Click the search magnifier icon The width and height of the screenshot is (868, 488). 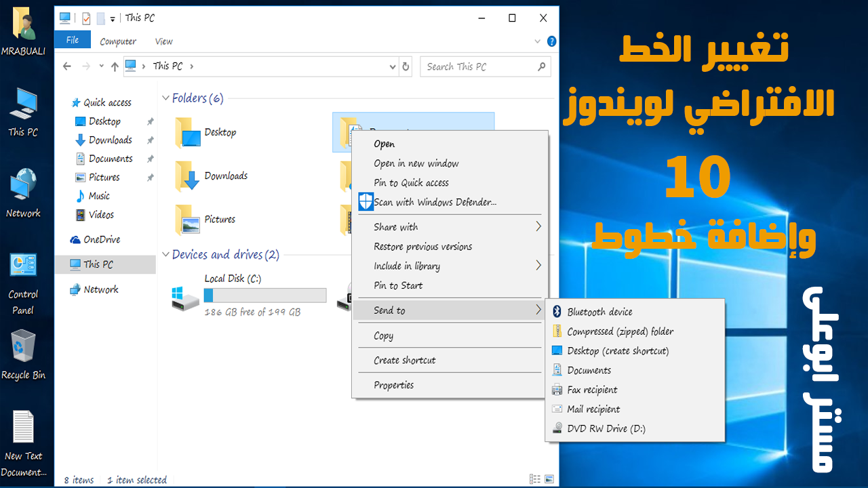coord(542,66)
